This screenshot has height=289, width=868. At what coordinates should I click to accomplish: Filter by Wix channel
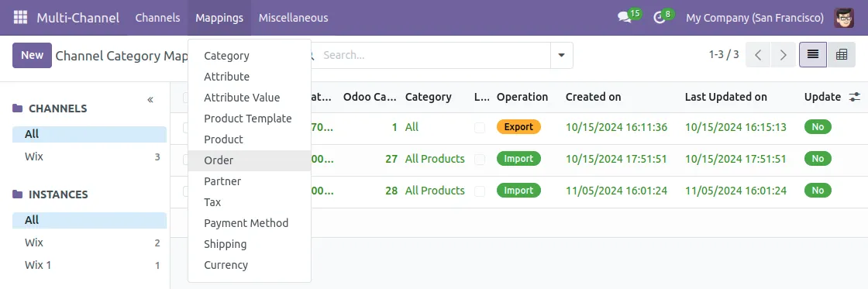89,157
